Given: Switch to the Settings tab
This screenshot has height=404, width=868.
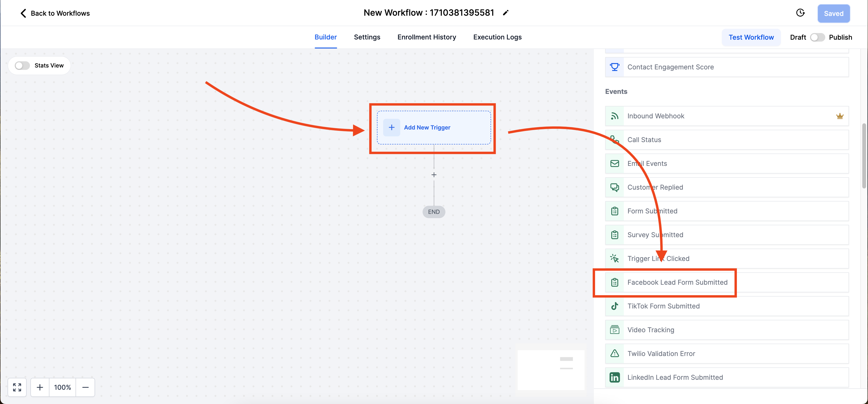Looking at the screenshot, I should click(x=367, y=37).
